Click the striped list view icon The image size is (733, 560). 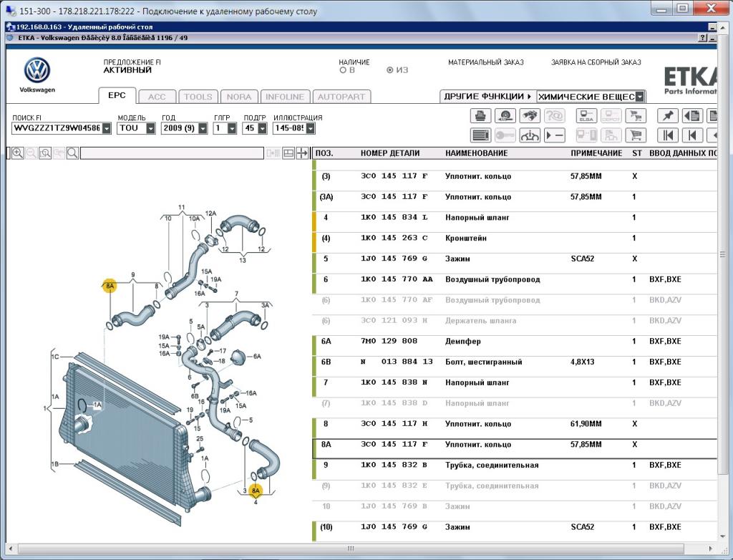pyautogui.click(x=480, y=135)
